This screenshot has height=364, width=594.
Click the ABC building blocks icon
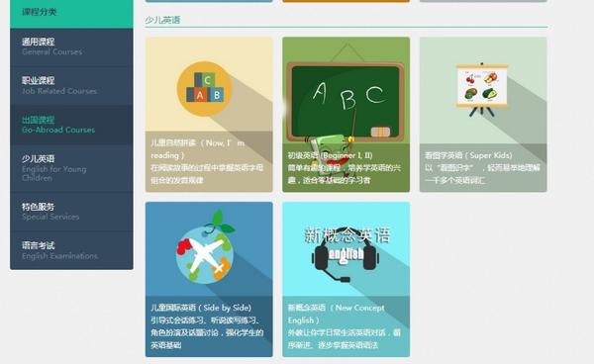[x=205, y=89]
